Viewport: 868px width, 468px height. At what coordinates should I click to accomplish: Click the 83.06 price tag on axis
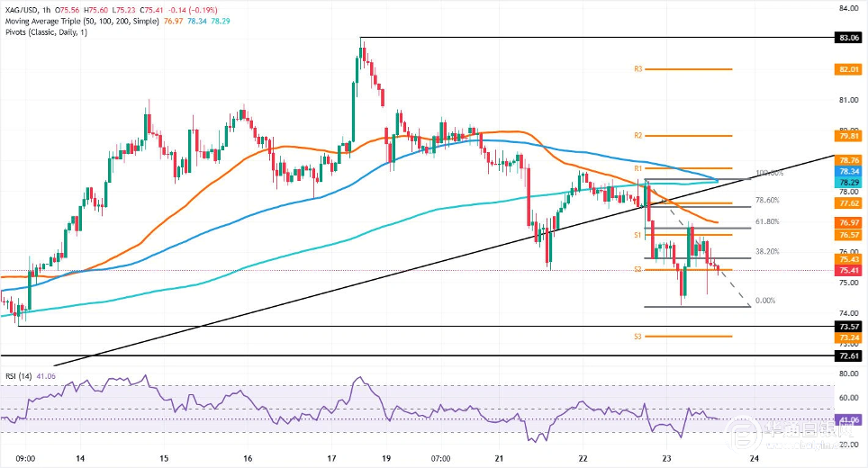[850, 39]
